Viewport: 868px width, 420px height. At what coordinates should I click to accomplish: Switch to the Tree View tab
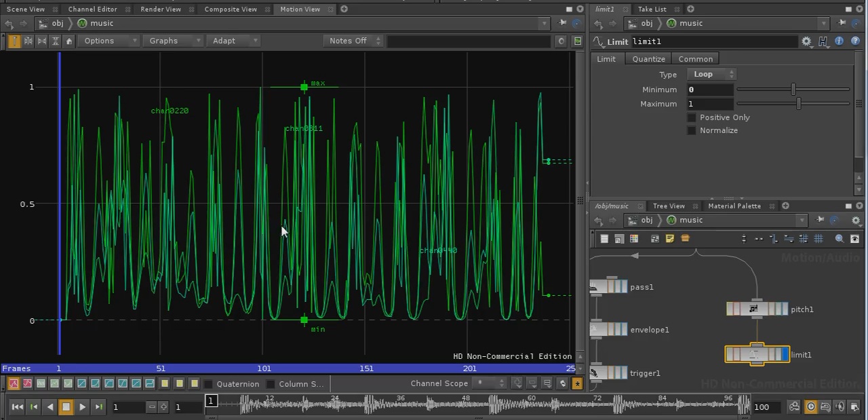pyautogui.click(x=669, y=206)
